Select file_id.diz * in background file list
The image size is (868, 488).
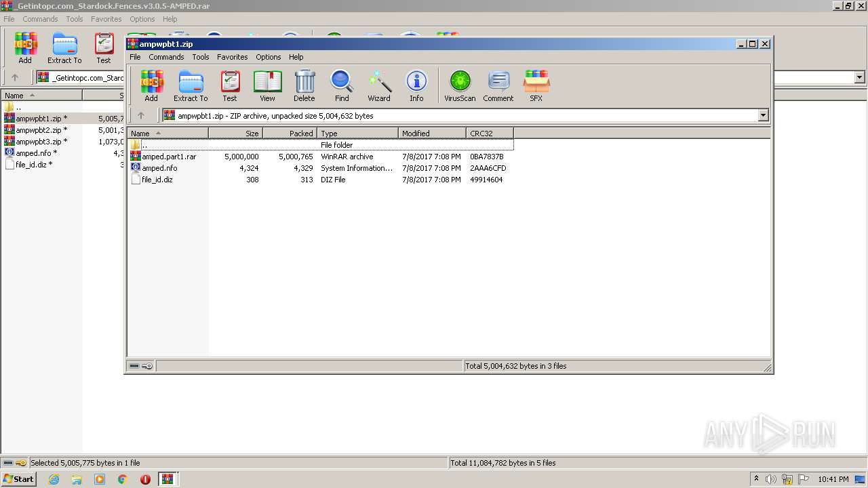pos(34,165)
